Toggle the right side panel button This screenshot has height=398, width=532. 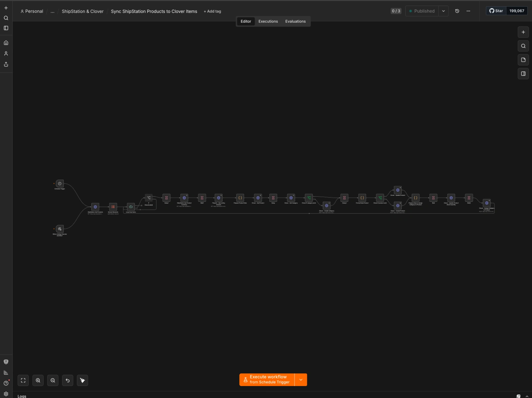(523, 74)
